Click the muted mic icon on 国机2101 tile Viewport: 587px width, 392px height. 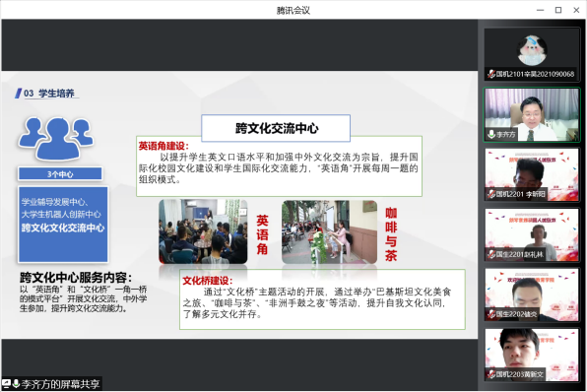pos(491,74)
